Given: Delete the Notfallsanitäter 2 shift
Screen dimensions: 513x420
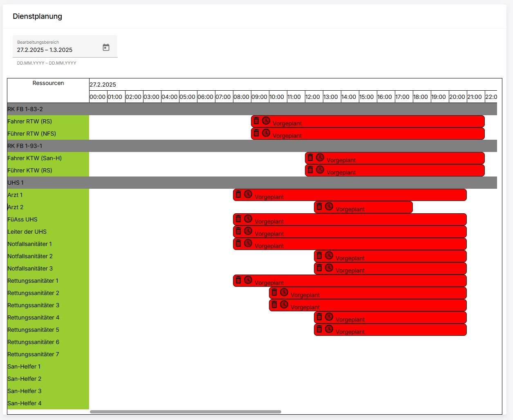Looking at the screenshot, I should click(x=319, y=255).
